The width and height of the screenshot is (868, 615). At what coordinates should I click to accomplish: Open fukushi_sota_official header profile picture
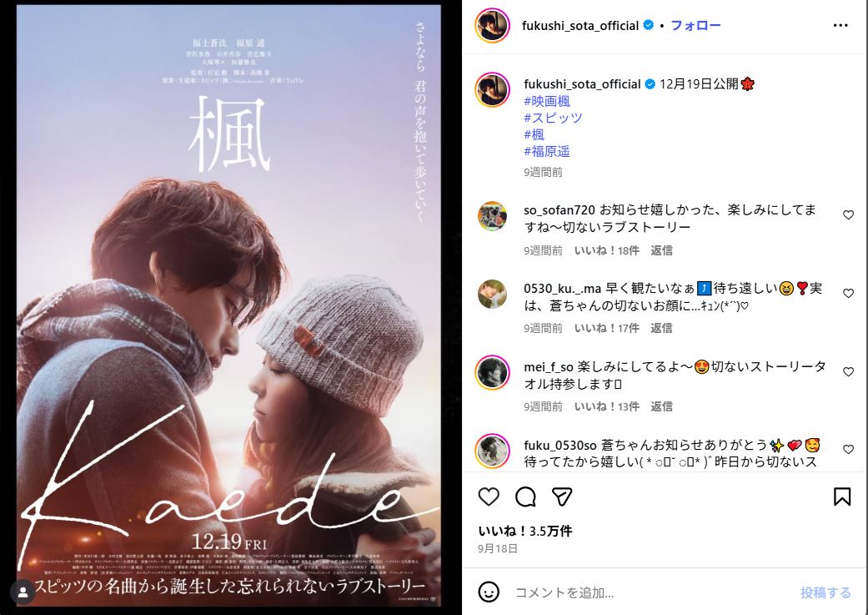[x=492, y=26]
